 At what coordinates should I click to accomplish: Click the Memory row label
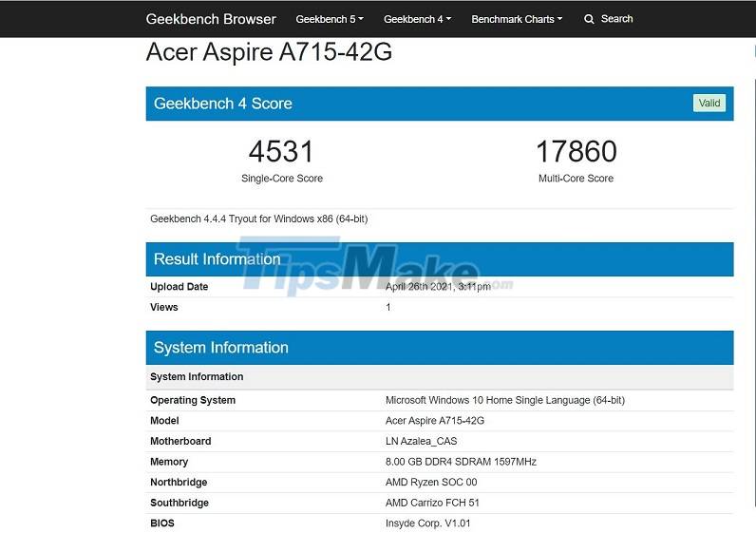(x=169, y=462)
